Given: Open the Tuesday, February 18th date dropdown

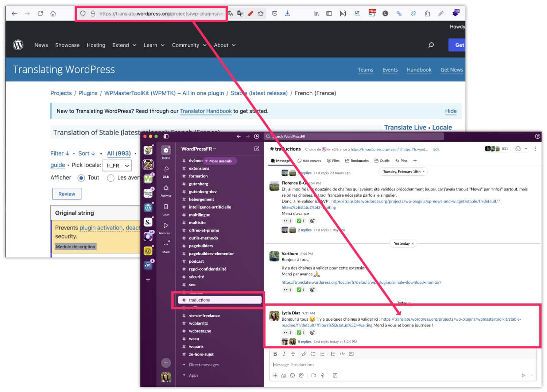Looking at the screenshot, I should point(403,172).
